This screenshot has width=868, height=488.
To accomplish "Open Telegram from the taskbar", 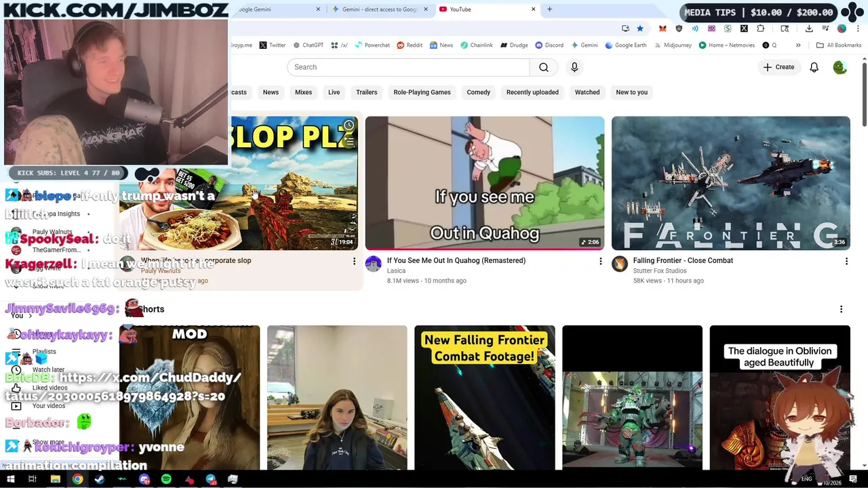I will pyautogui.click(x=211, y=479).
